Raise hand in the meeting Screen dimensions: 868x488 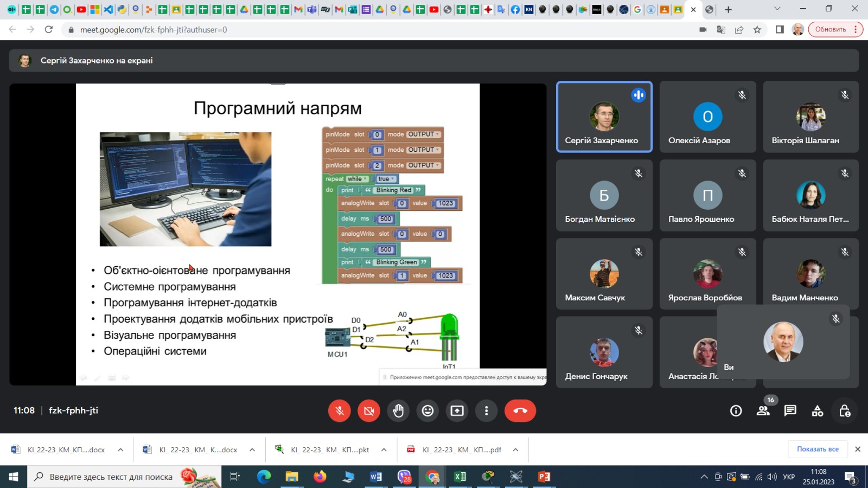(x=398, y=411)
